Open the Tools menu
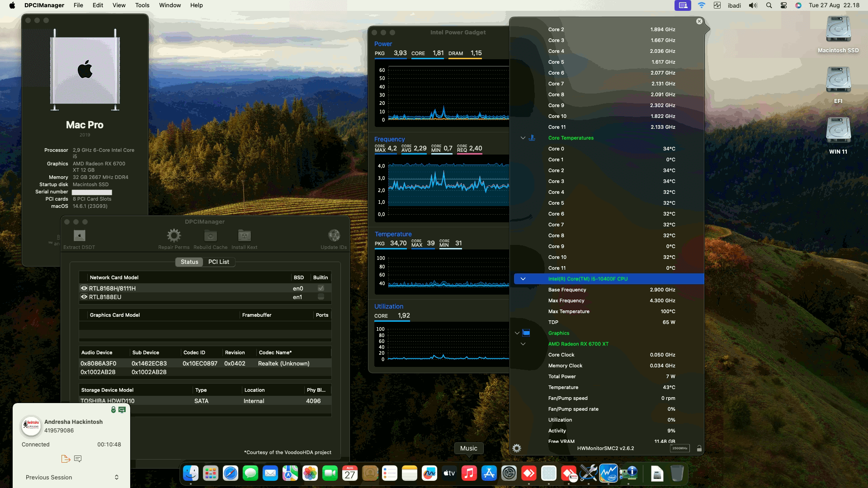Screen dimensions: 868x488 142,5
